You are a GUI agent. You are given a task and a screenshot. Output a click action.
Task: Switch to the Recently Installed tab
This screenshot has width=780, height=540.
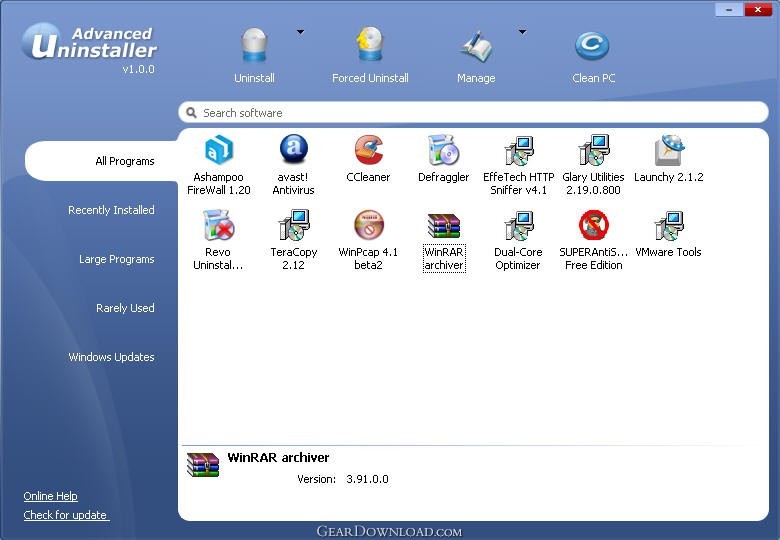pos(111,210)
